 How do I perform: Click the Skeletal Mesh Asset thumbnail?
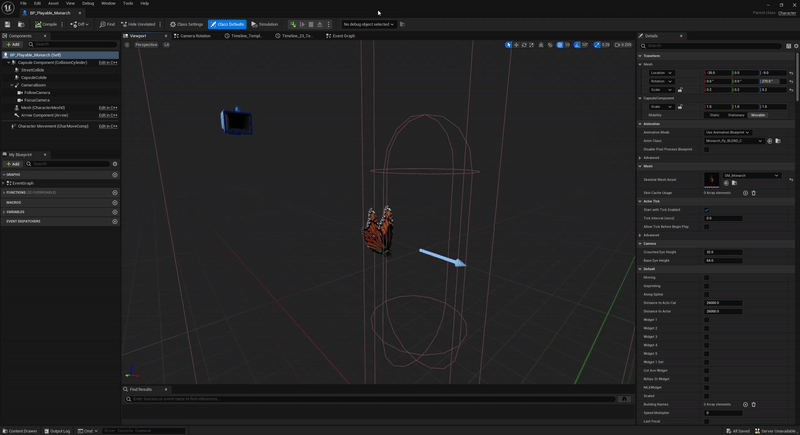pos(711,180)
